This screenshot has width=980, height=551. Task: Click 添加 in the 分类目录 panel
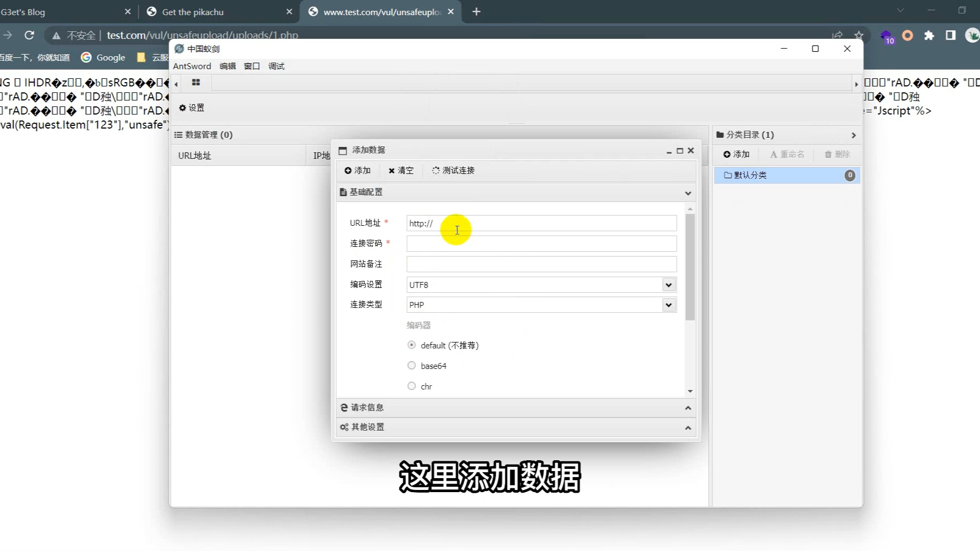click(x=737, y=154)
